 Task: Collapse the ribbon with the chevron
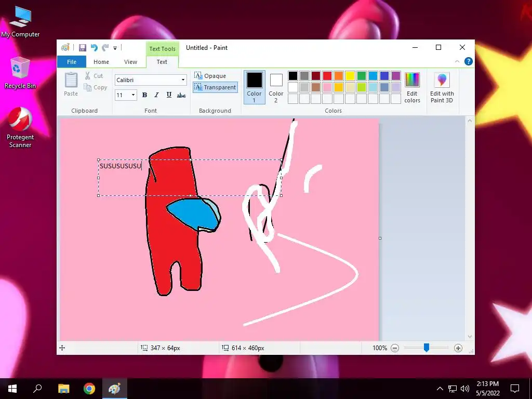click(457, 61)
